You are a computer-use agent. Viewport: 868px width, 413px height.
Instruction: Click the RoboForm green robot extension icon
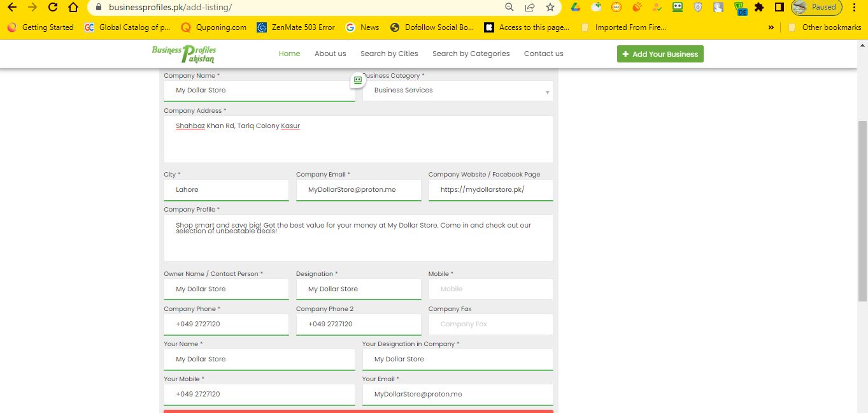678,8
